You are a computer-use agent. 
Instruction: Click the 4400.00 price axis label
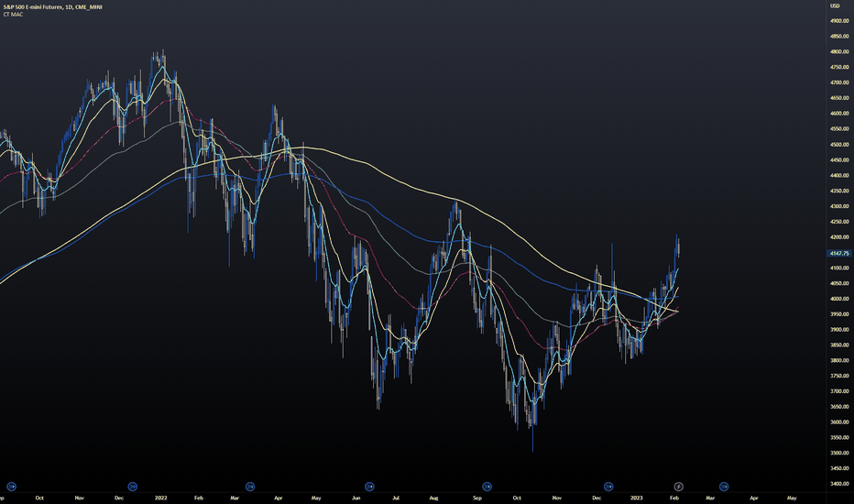[839, 175]
